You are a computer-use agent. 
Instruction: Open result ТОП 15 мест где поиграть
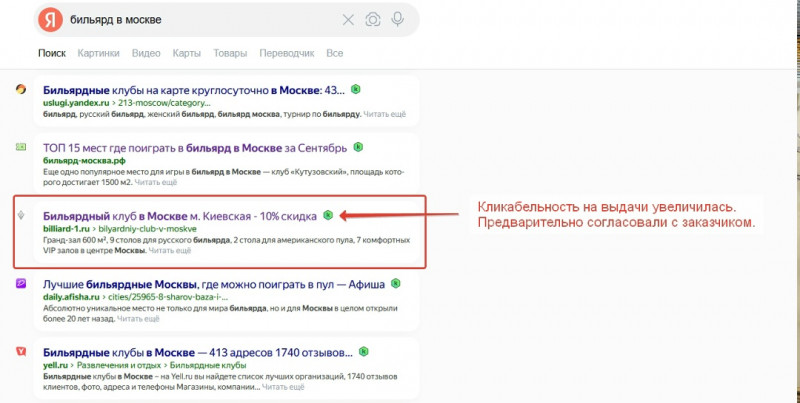(195, 148)
